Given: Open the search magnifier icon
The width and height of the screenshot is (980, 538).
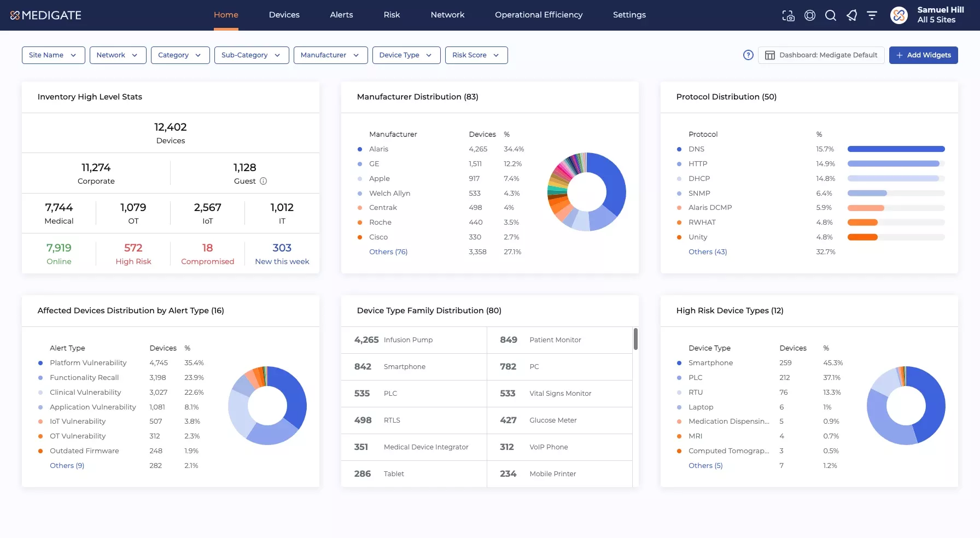Looking at the screenshot, I should (x=831, y=16).
